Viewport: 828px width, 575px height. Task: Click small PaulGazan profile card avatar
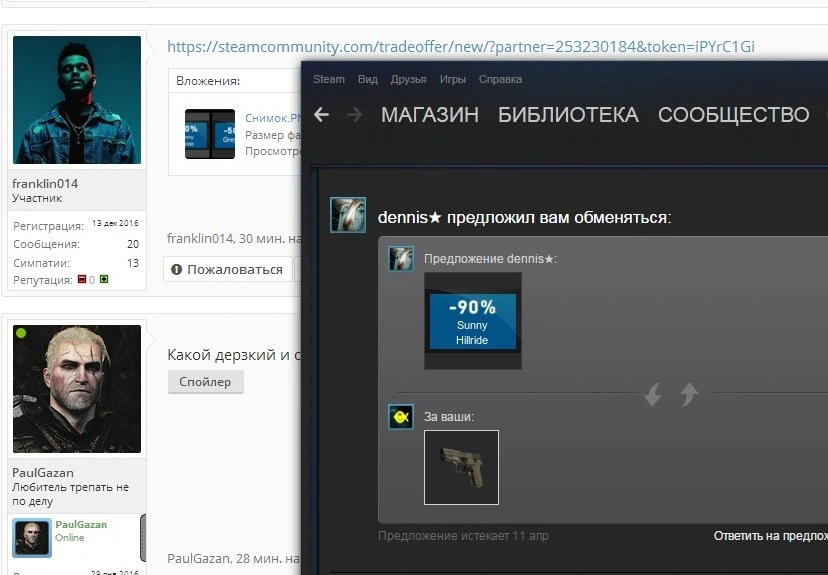click(x=32, y=538)
